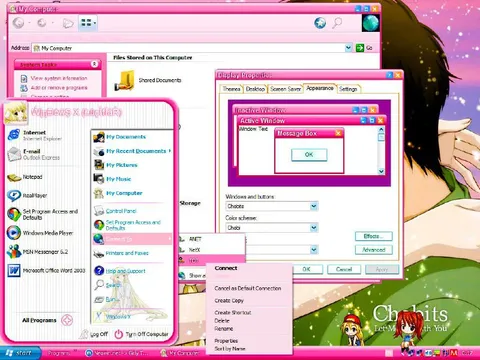Switch to Desktop tab in Display Properties
The height and width of the screenshot is (360, 480).
point(255,89)
